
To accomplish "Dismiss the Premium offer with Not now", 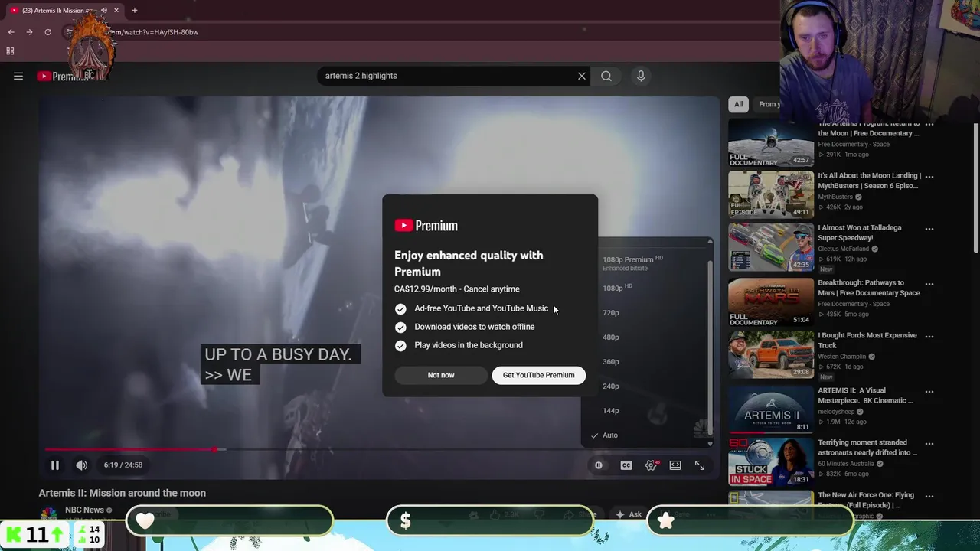I will (441, 375).
